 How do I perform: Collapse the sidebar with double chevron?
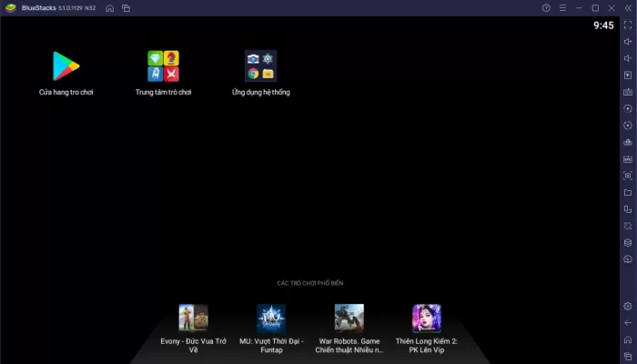tap(627, 8)
